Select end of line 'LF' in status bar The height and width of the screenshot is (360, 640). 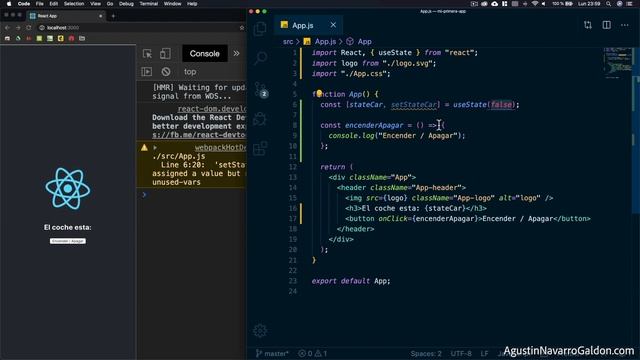click(484, 353)
